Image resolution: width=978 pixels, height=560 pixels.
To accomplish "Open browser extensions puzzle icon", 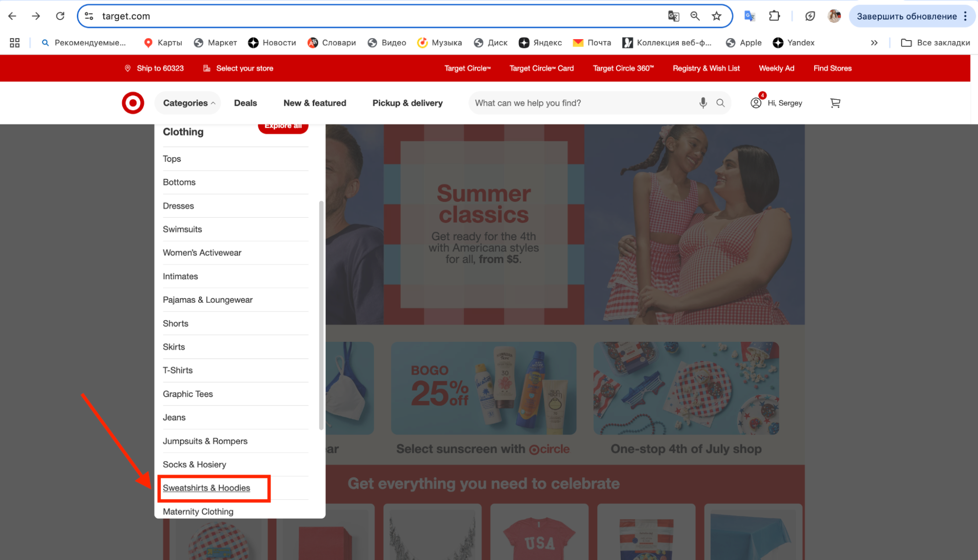I will [774, 16].
